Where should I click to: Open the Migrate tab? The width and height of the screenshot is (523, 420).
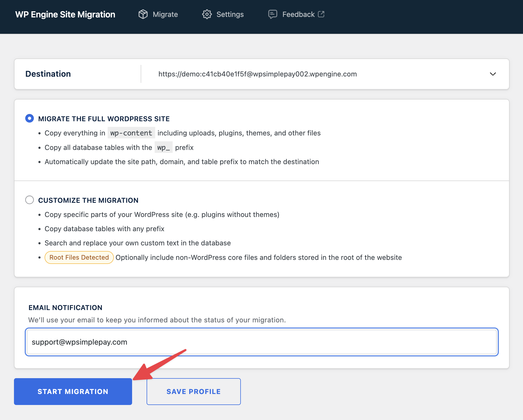pos(165,14)
